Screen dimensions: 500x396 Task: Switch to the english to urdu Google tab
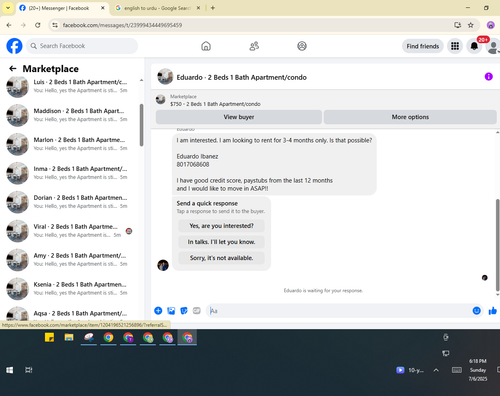[157, 8]
